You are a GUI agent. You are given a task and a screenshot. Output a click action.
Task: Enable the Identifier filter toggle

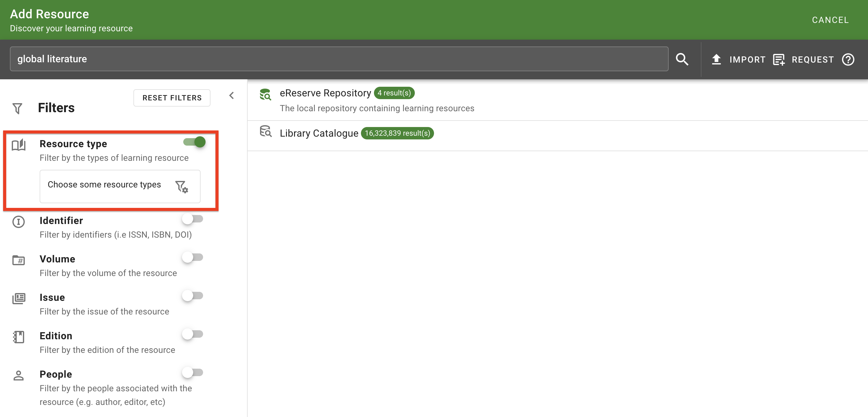pyautogui.click(x=193, y=219)
